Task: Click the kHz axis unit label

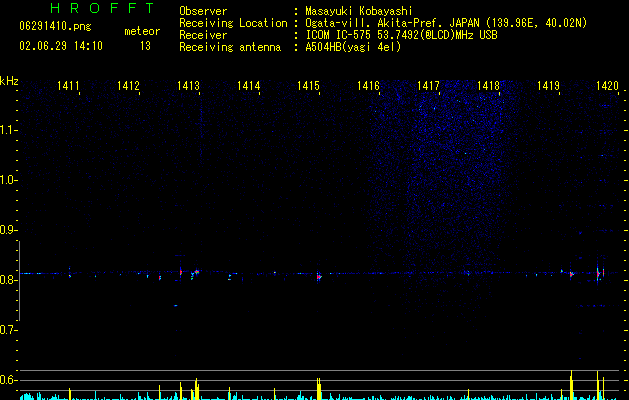Action: pyautogui.click(x=9, y=81)
